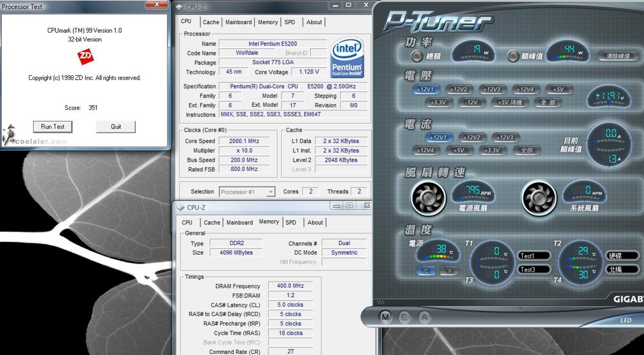
Task: Select +5V in the 電流 current section
Action: (459, 151)
